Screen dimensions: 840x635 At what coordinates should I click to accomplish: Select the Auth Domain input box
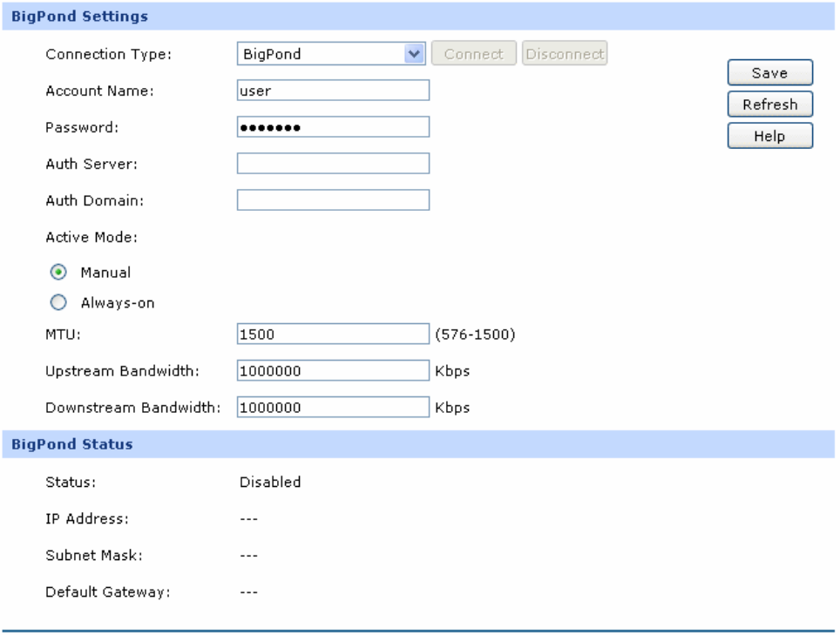pyautogui.click(x=333, y=200)
